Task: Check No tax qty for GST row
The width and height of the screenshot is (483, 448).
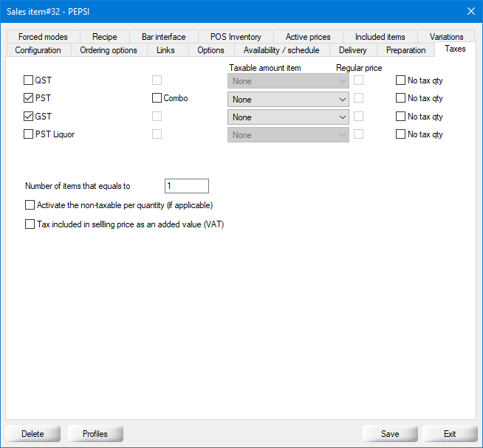Action: [400, 117]
